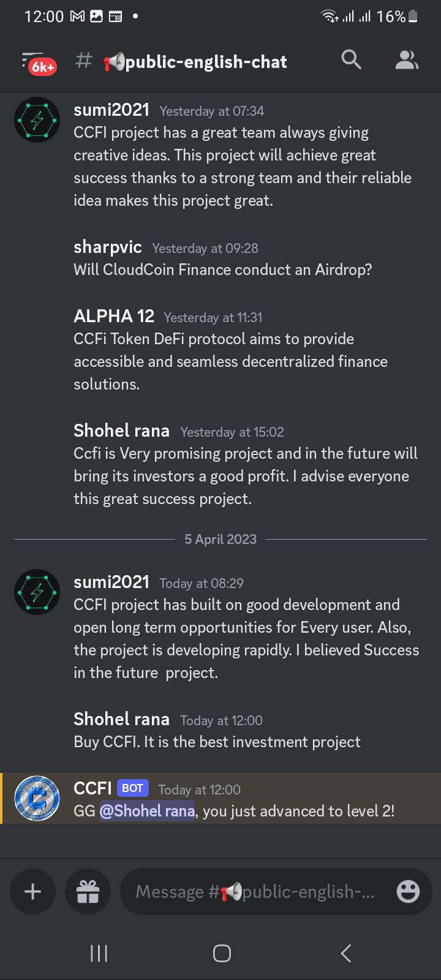Screen dimensions: 441x980
Task: Open the emoji picker smiley
Action: point(408,891)
